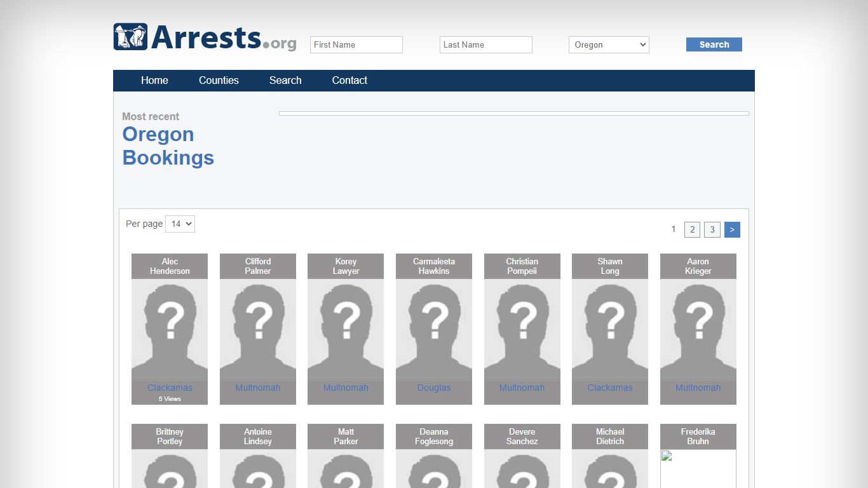Click the Antoine Lindsey name header
Screen dimensions: 868x488
pyautogui.click(x=258, y=437)
